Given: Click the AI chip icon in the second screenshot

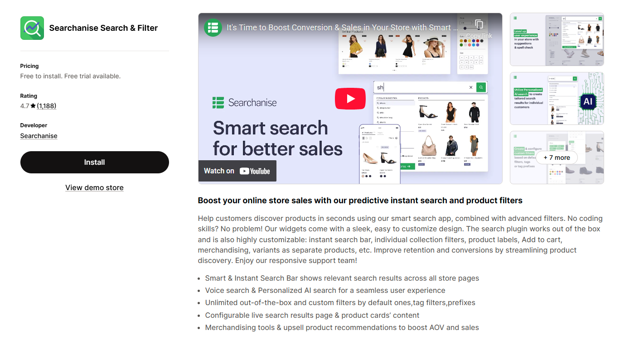Looking at the screenshot, I should tap(588, 102).
